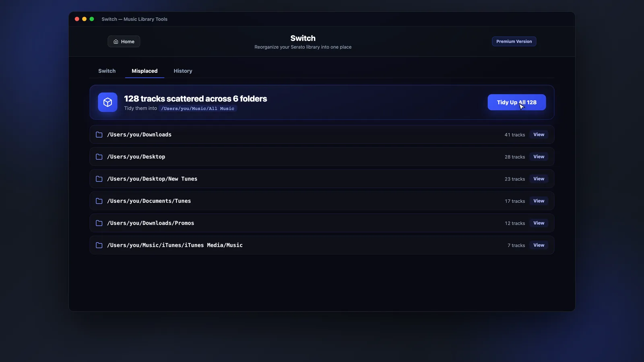The image size is (644, 362).
Task: Click the path /Users/you/Desktop
Action: coord(136,157)
